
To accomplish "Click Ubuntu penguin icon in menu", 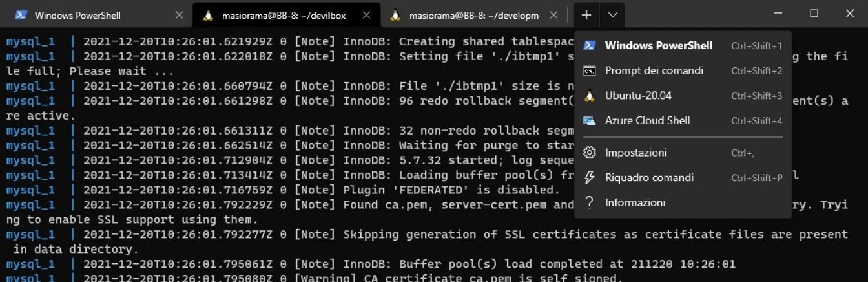I will point(589,96).
